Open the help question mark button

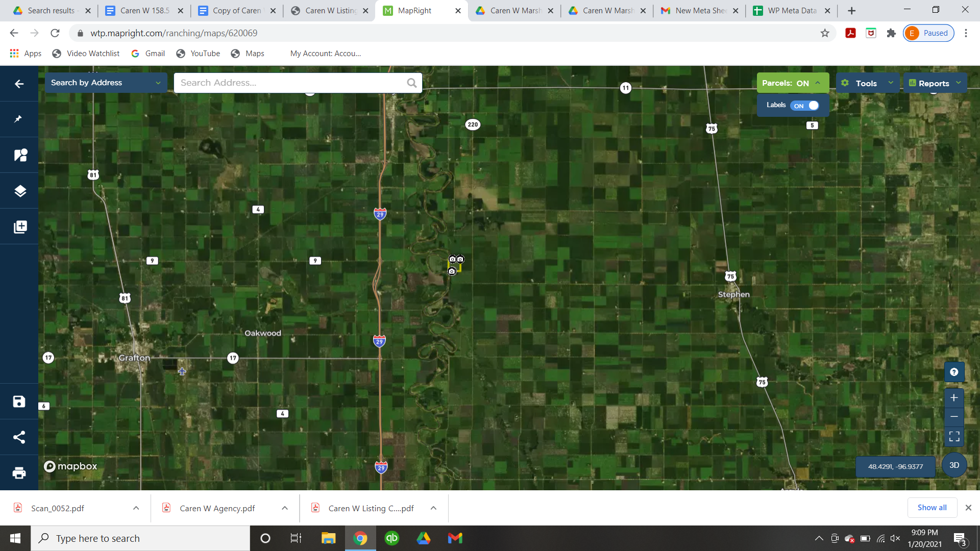point(954,372)
